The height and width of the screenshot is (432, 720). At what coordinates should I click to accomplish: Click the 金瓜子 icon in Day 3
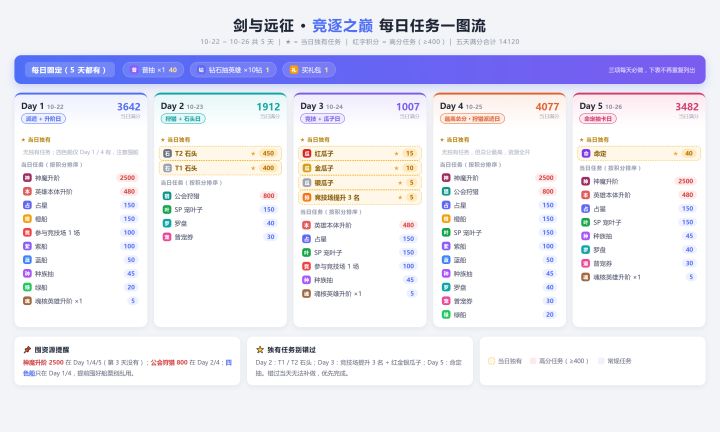(307, 168)
